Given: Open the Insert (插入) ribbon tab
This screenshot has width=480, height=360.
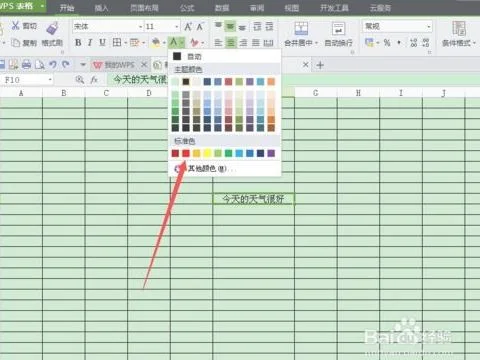Looking at the screenshot, I should pos(101,8).
